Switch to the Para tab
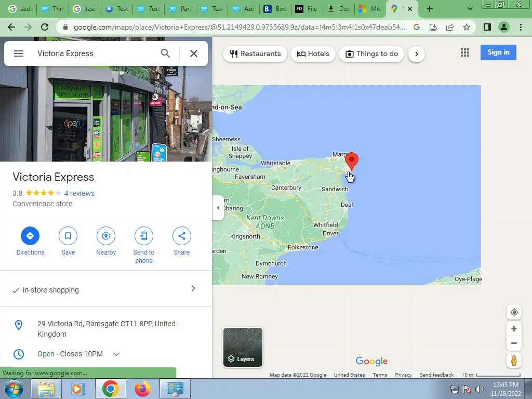The height and width of the screenshot is (399, 532). point(180,9)
